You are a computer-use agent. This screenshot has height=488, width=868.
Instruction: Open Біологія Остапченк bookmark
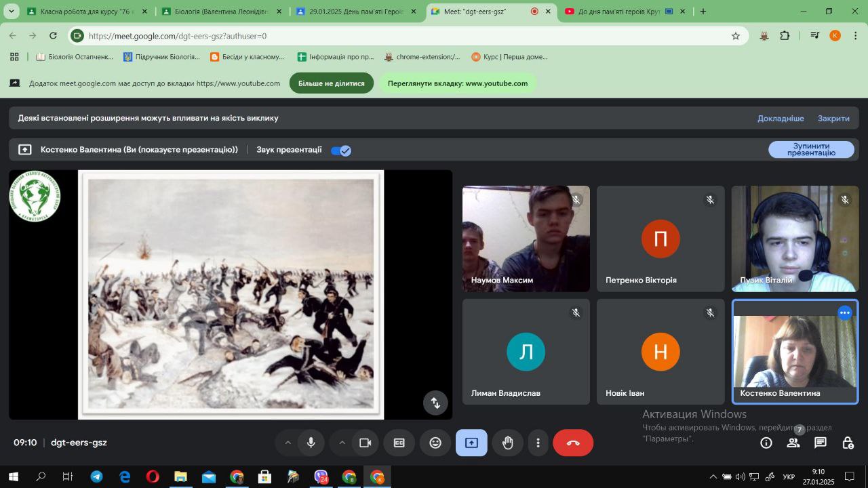point(75,57)
